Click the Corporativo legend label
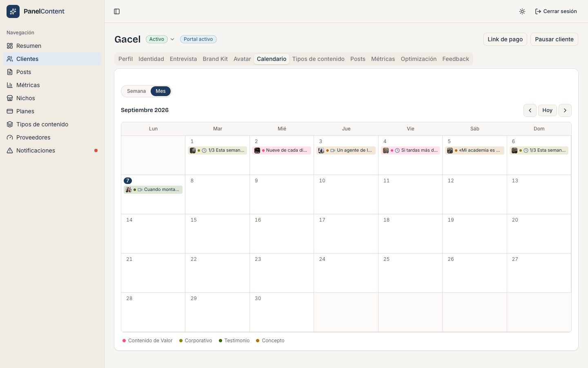 coord(198,341)
